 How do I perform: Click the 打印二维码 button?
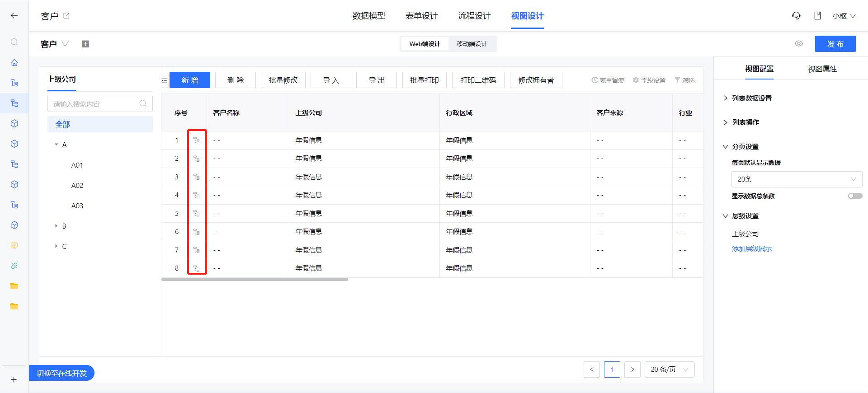(x=478, y=80)
